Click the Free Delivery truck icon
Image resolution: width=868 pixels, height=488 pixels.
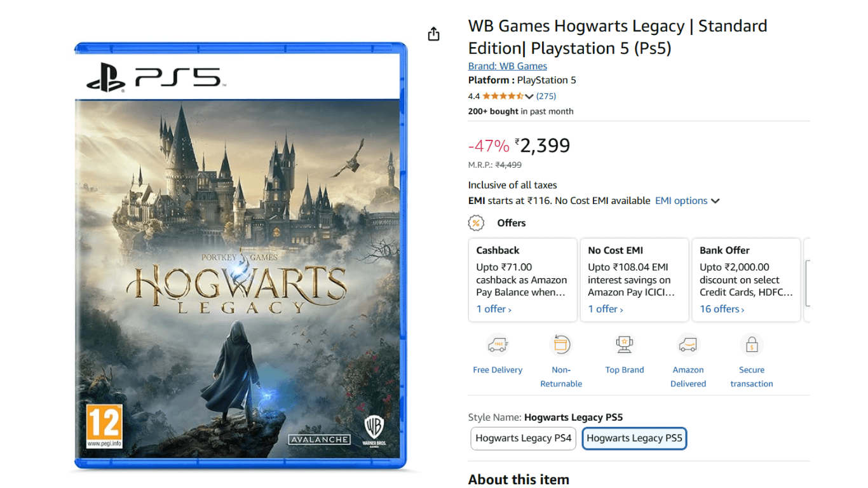tap(498, 345)
